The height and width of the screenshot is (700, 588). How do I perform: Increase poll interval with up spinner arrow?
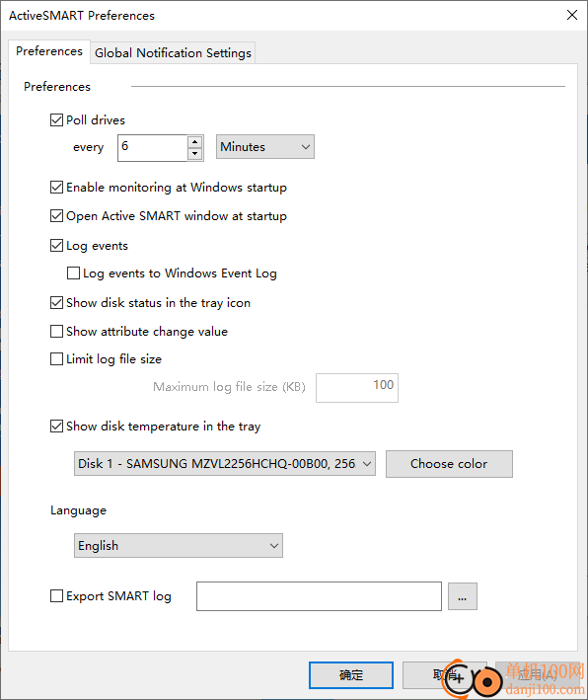pos(194,142)
